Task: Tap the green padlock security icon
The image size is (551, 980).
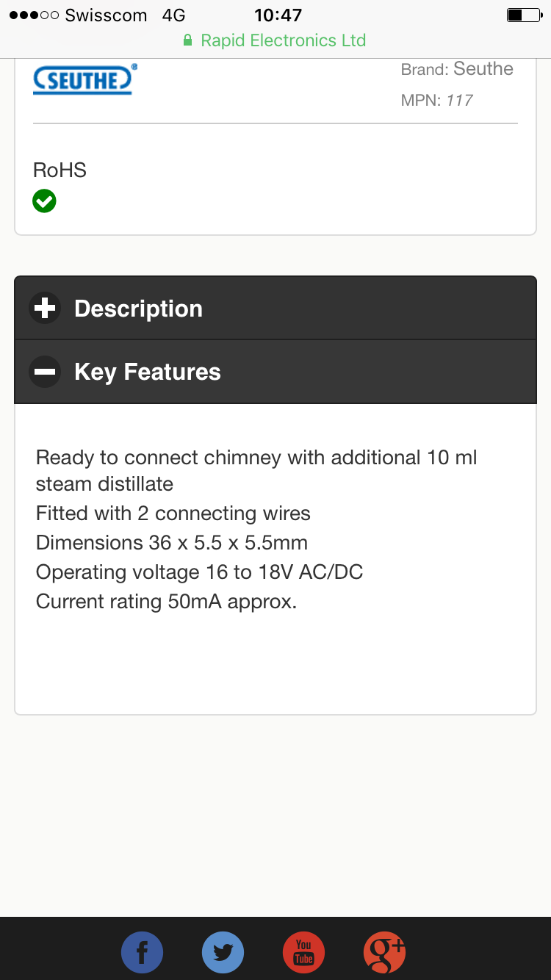Action: pyautogui.click(x=188, y=40)
